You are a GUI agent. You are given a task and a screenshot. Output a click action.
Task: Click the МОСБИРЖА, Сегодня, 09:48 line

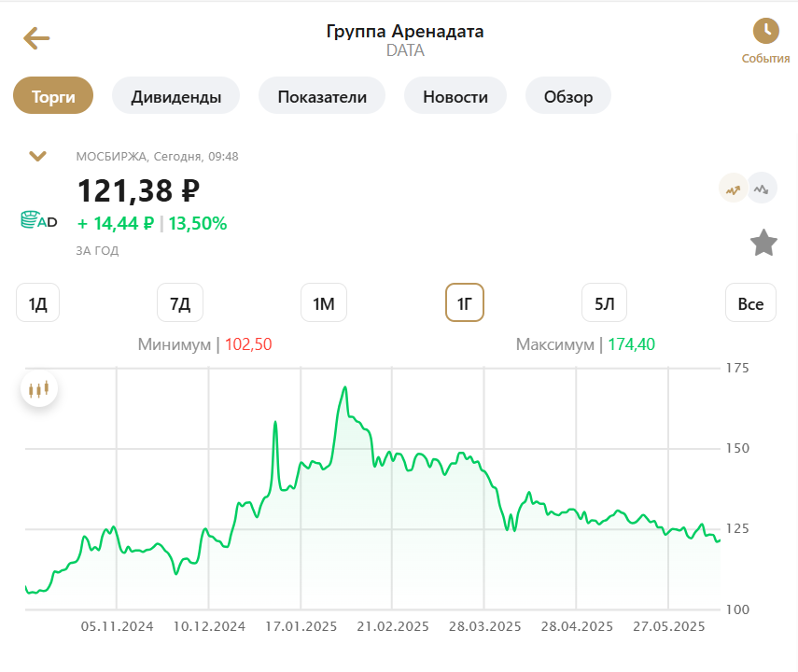click(157, 156)
